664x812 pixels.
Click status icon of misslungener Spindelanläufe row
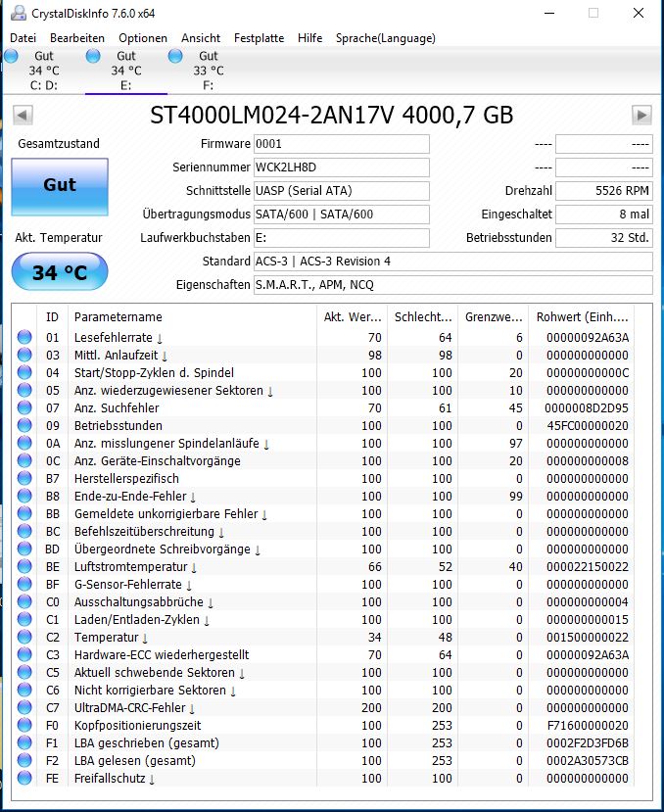click(24, 443)
